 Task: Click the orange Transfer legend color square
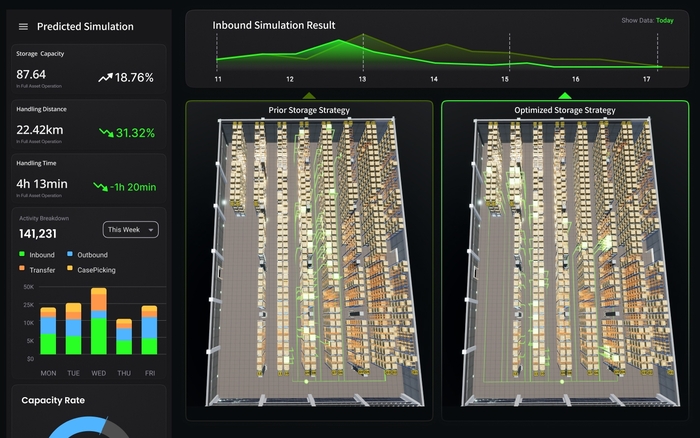23,269
